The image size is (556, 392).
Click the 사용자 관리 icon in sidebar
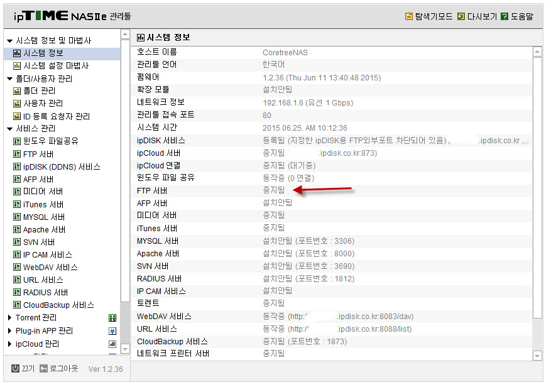pos(17,104)
